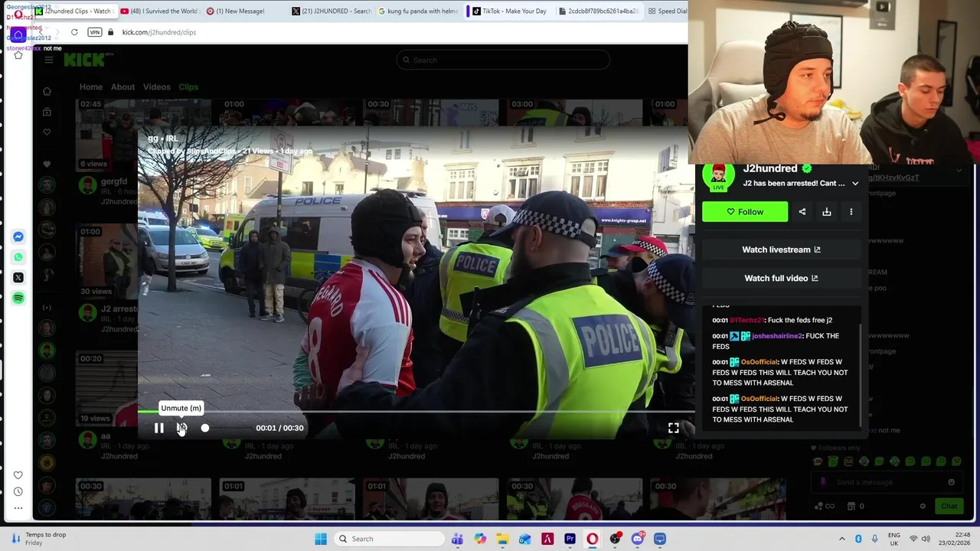This screenshot has width=980, height=551.
Task: Switch to J2HUNDRED Search X tab
Action: 331,11
